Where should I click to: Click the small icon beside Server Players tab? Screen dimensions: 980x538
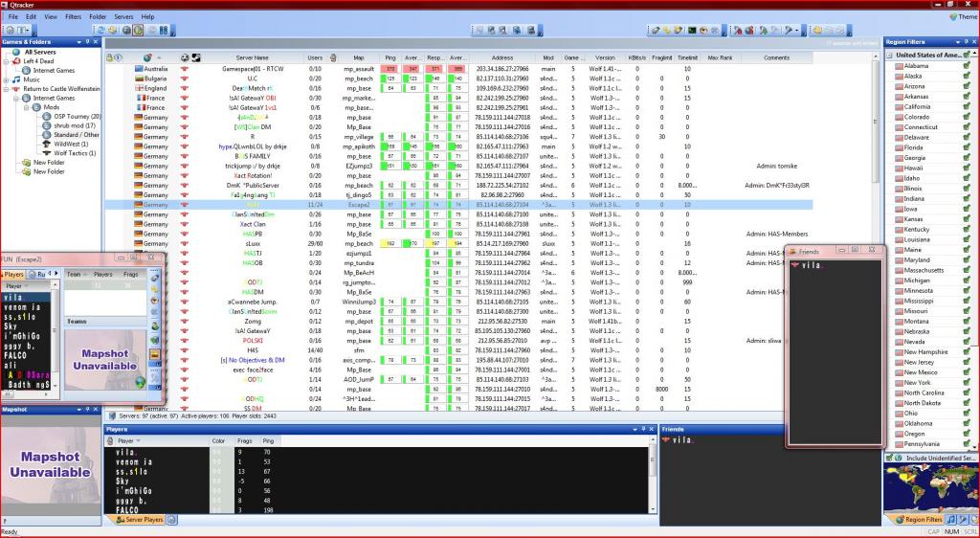coord(172,519)
